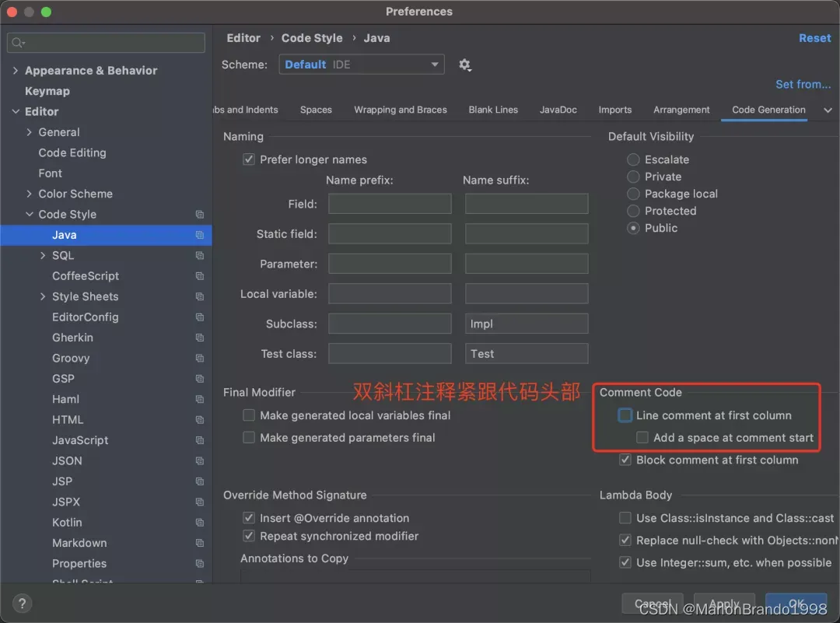Click the Editor breadcrumb
Viewport: 840px width, 623px height.
[243, 38]
